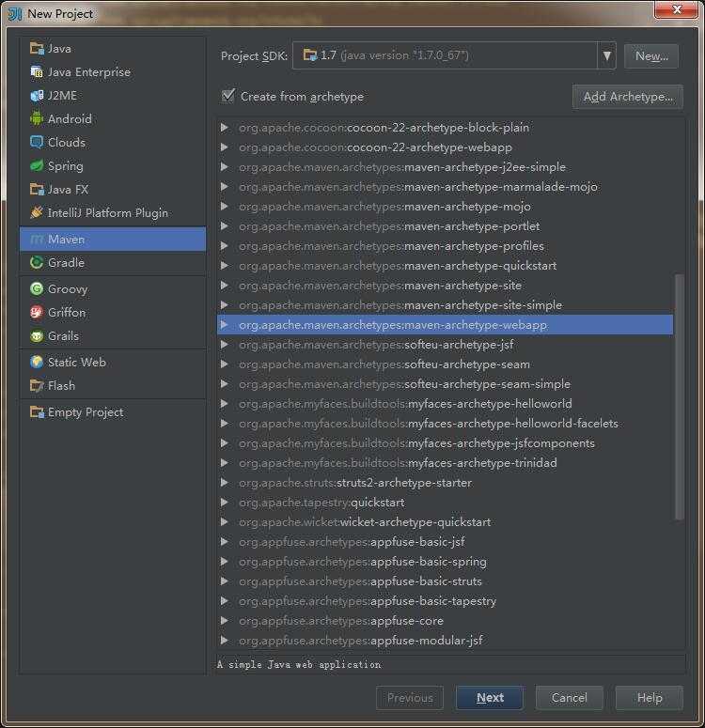Click the J2ME icon in sidebar
Viewport: 705px width, 728px height.
(37, 95)
